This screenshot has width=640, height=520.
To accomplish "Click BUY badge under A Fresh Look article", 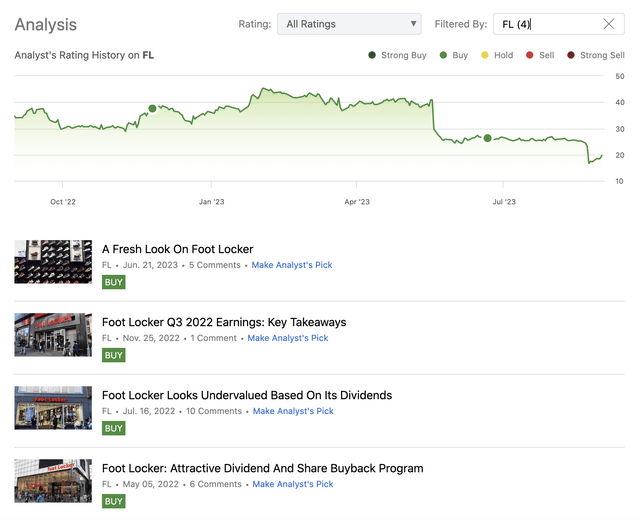I will click(113, 282).
